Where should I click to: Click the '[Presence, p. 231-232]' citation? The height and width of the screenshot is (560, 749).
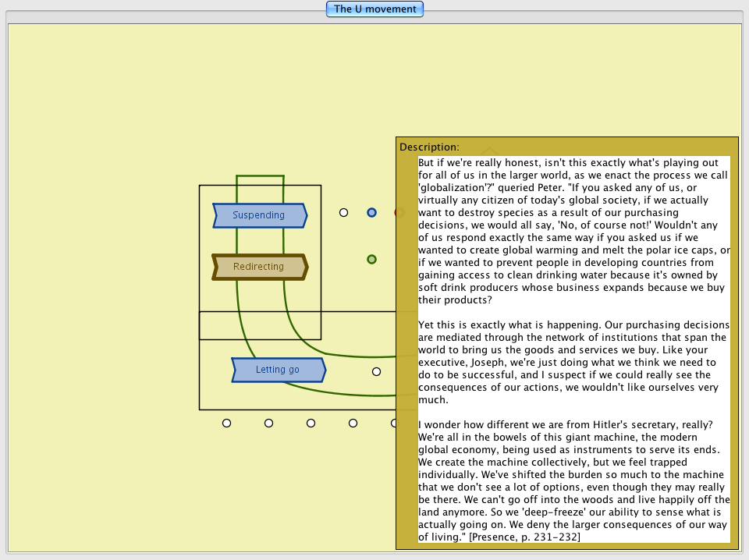pos(524,537)
